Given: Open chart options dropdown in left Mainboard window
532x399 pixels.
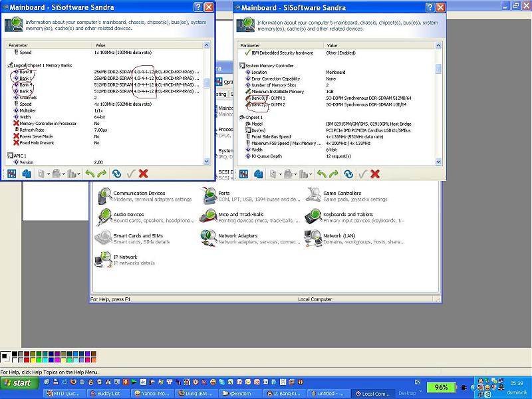Looking at the screenshot, I should 80,174.
